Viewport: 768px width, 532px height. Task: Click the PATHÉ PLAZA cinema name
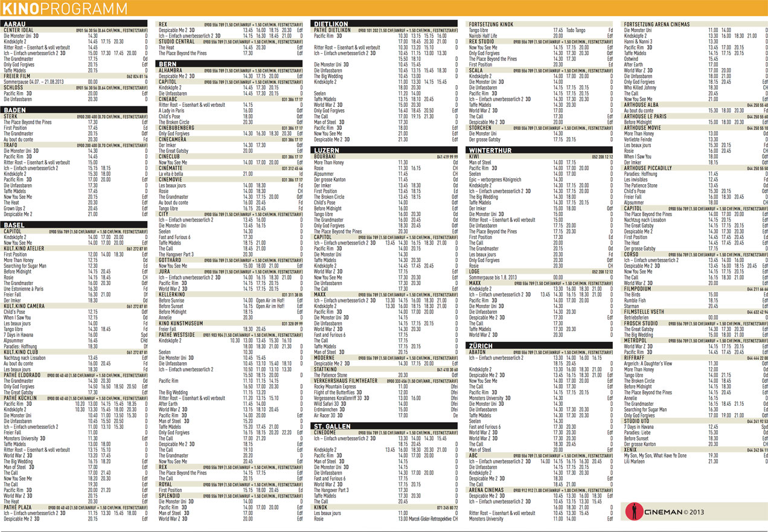point(18,507)
